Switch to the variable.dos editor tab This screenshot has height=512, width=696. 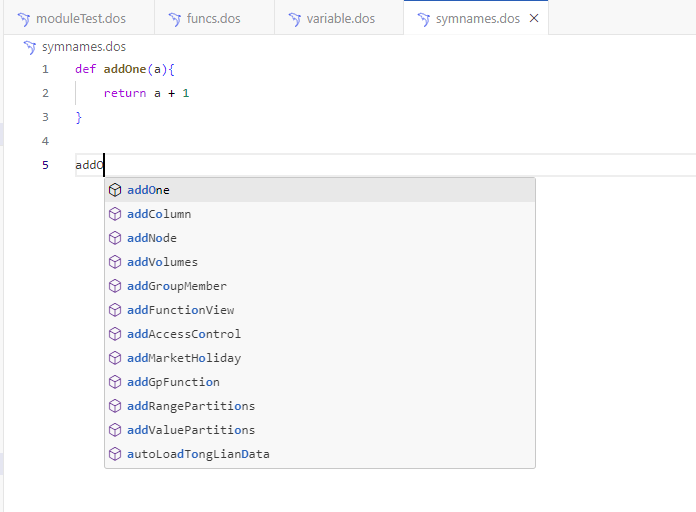[x=340, y=19]
